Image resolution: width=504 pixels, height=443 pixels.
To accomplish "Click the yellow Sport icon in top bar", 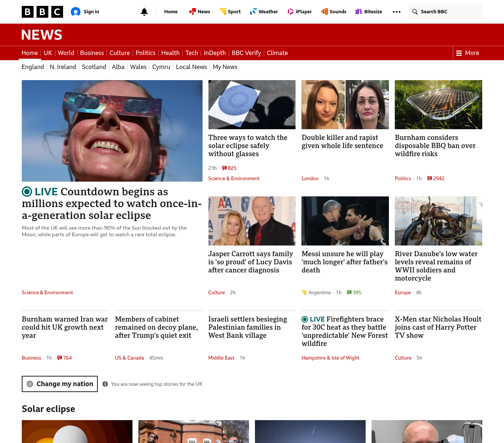I will point(223,12).
